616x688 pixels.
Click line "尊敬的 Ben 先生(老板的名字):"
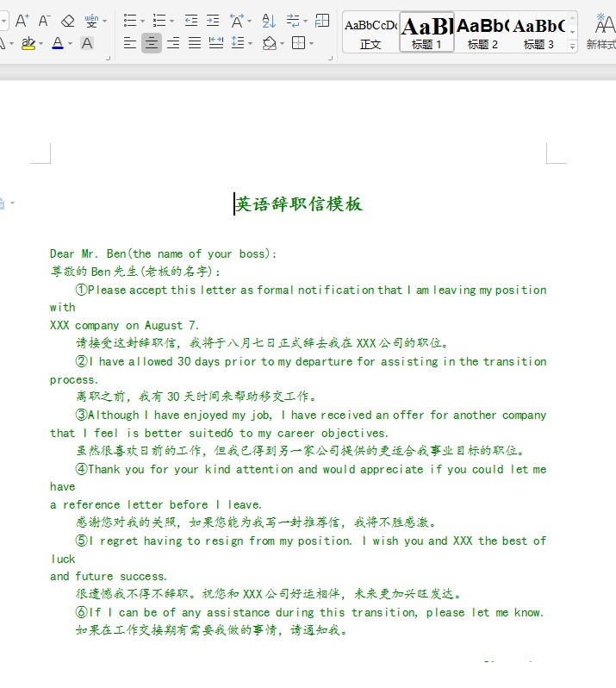135,272
